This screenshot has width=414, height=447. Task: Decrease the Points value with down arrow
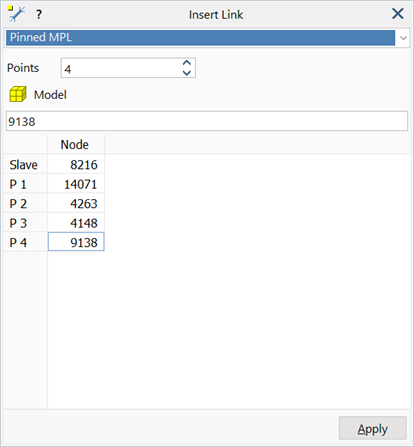point(187,73)
